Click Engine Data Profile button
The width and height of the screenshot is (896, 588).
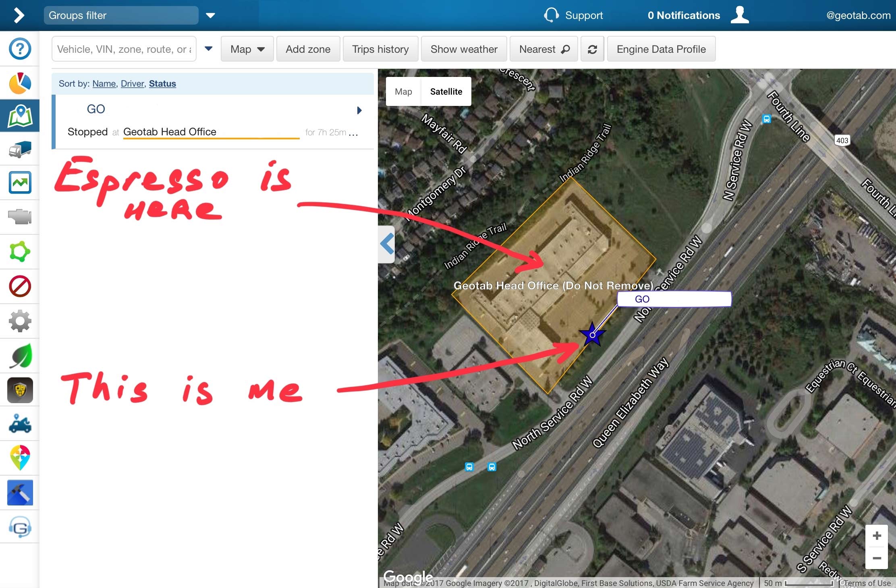[x=661, y=49]
